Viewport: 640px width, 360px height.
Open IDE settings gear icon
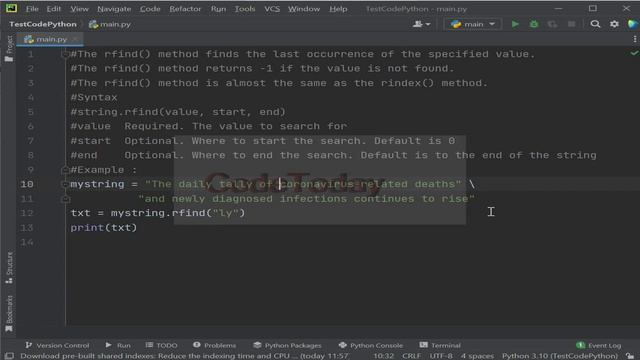point(614,24)
